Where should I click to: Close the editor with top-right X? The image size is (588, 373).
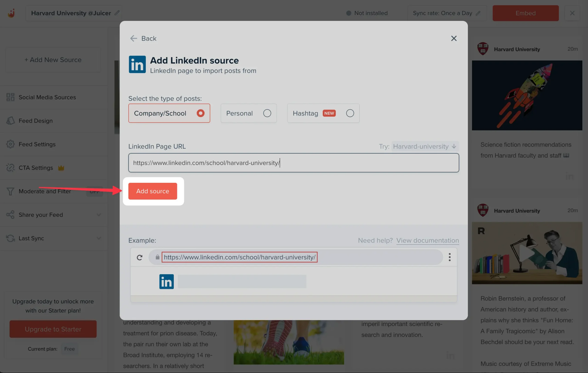pos(572,13)
